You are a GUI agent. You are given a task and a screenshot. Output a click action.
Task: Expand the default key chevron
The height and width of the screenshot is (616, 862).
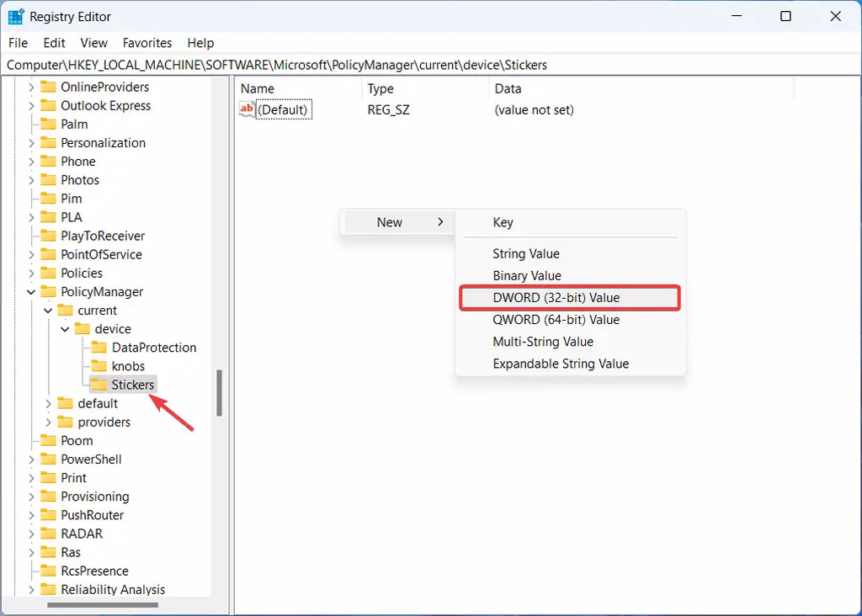(48, 403)
